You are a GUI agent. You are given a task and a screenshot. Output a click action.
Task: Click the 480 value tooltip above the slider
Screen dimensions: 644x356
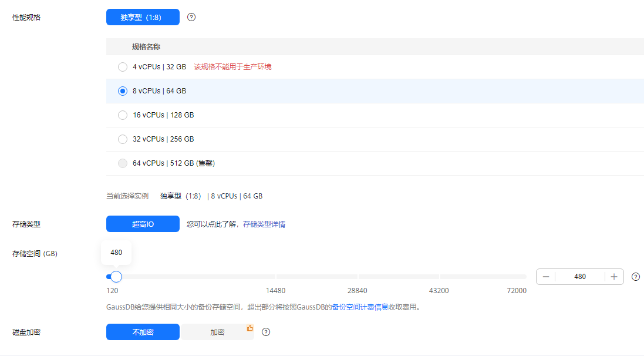[x=116, y=253]
